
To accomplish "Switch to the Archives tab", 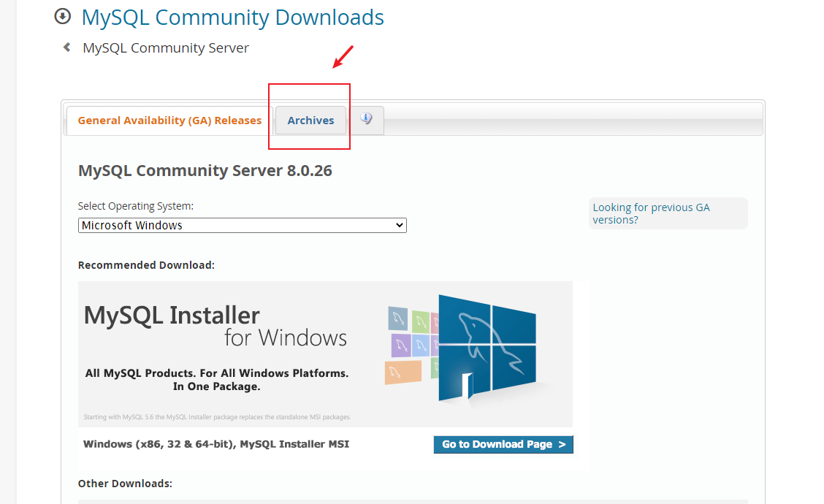I will pyautogui.click(x=310, y=120).
